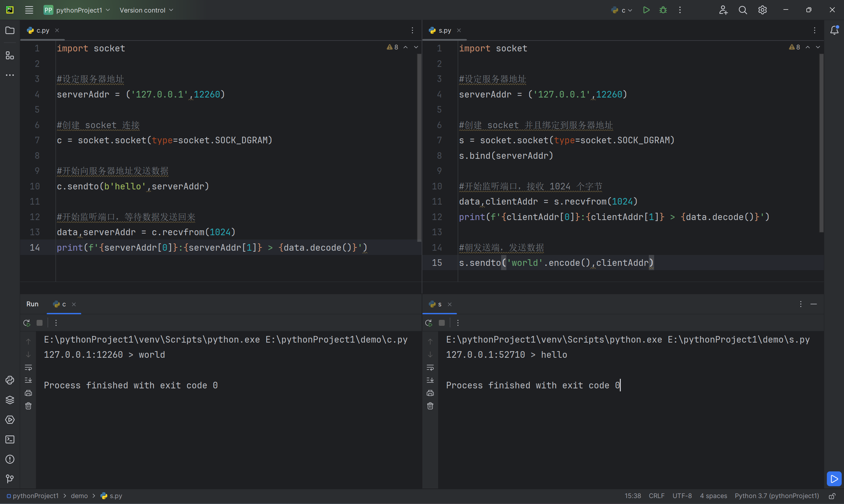Hide the run tool window with minimize dash
This screenshot has width=844, height=504.
813,304
